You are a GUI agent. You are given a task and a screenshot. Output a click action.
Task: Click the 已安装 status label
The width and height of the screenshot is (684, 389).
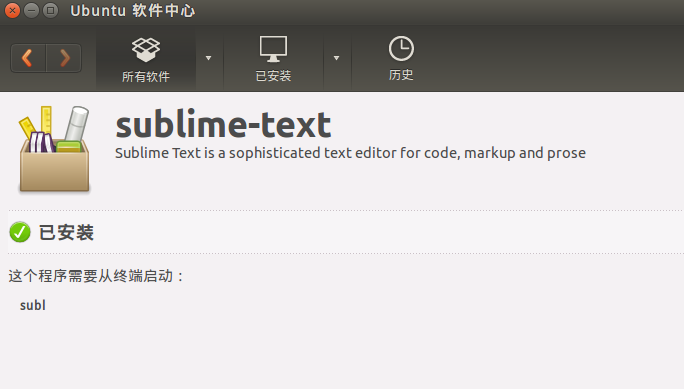tap(66, 232)
